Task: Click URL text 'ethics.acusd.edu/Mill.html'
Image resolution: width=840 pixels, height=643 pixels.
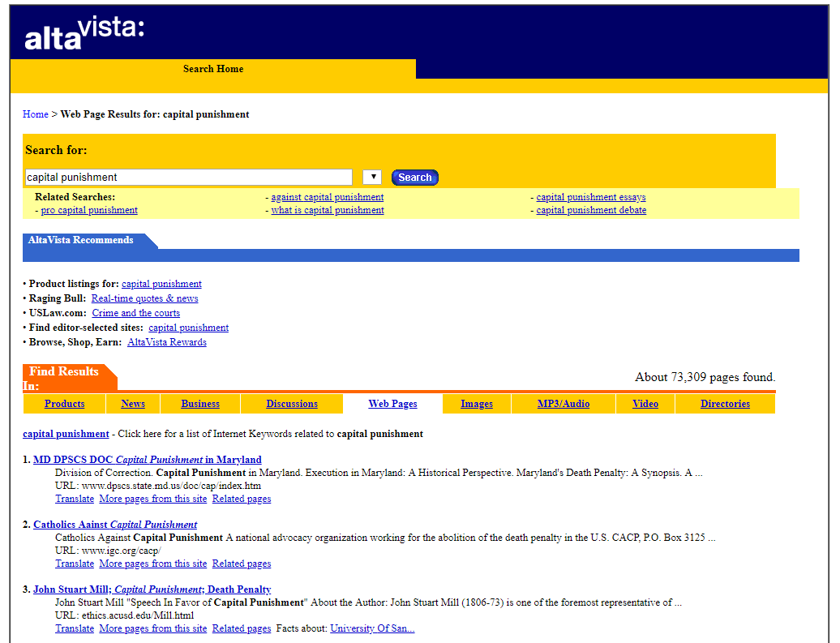Action: [138, 615]
